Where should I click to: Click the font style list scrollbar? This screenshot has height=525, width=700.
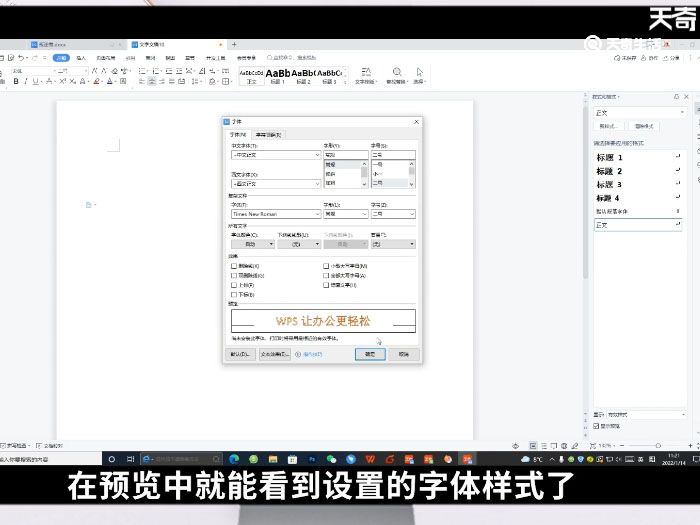click(364, 174)
